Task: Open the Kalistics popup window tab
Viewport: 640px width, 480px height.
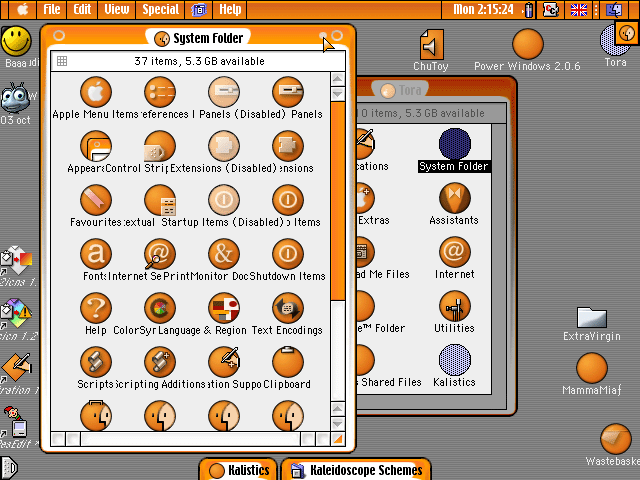Action: [238, 470]
